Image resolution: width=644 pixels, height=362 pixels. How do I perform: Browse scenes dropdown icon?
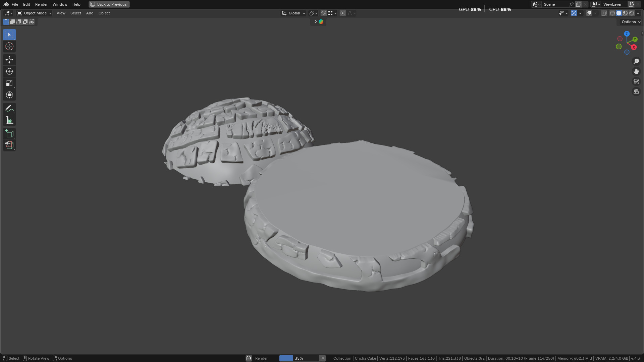[536, 4]
